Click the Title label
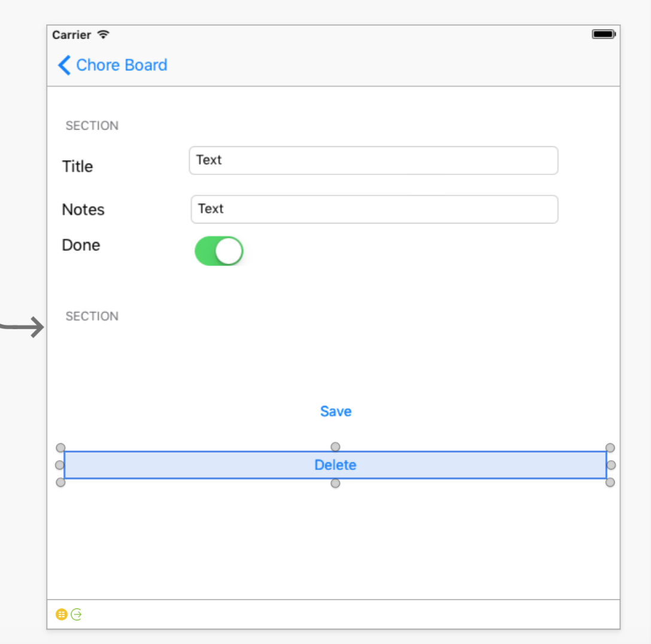This screenshot has height=644, width=651. pyautogui.click(x=77, y=166)
